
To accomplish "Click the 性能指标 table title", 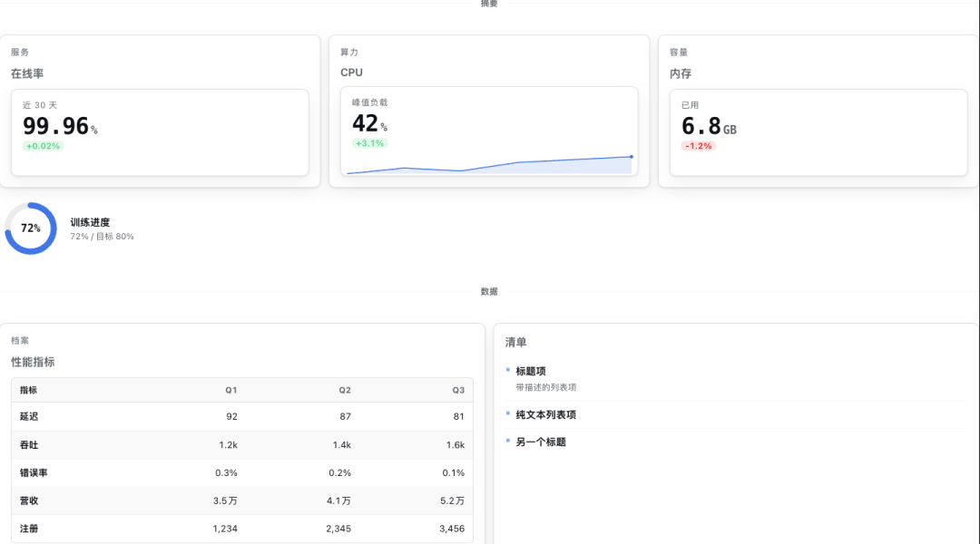I will 33,363.
